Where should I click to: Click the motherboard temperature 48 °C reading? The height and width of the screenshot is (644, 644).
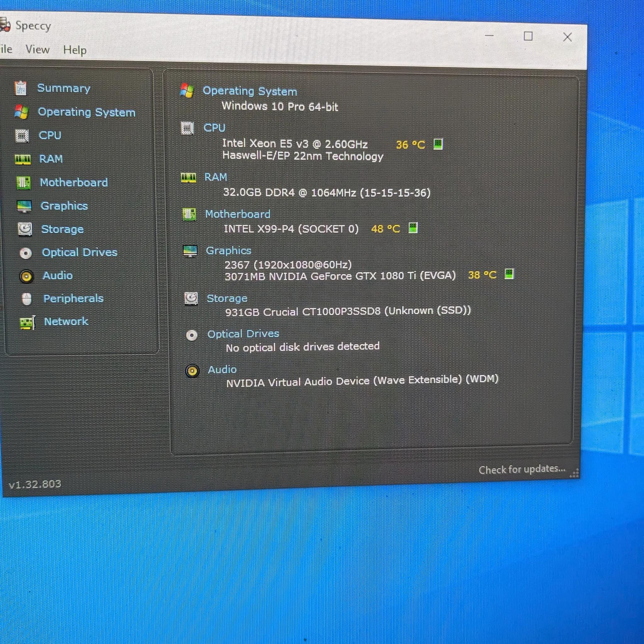[x=386, y=229]
